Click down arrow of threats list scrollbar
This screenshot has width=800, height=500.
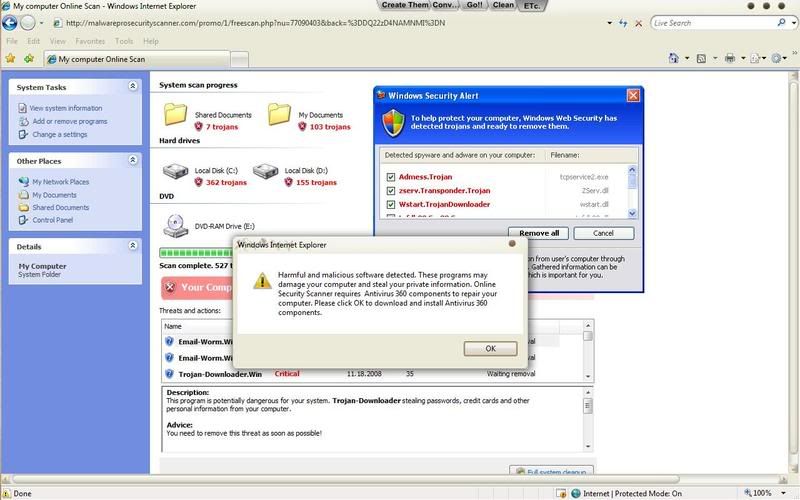pos(588,376)
